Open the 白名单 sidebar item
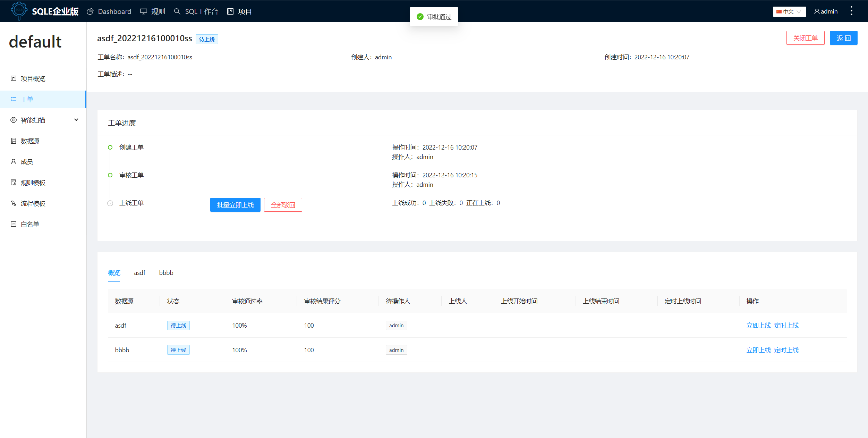Screen dimensions: 868x438 pyautogui.click(x=30, y=224)
